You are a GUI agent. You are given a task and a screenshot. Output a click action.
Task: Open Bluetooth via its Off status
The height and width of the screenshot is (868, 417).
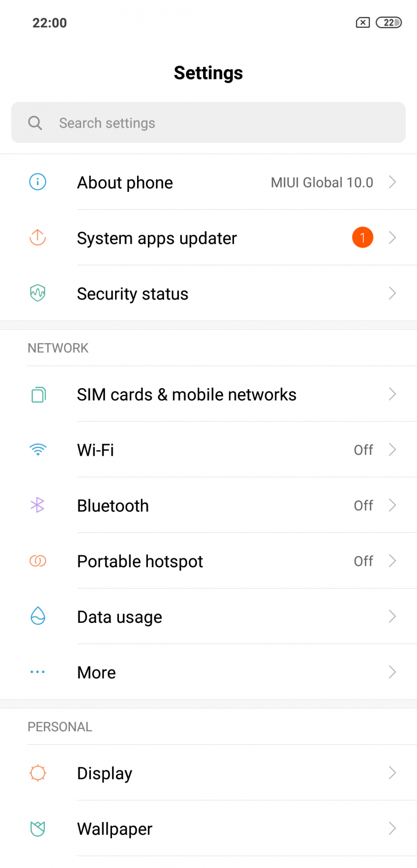(x=363, y=506)
